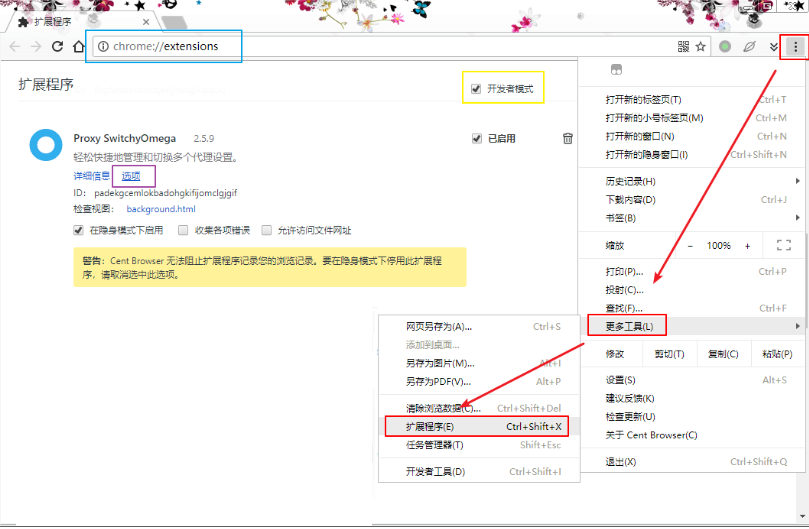Show hidden extensions with the double chevron
Screen dimensions: 809x529
coord(773,47)
